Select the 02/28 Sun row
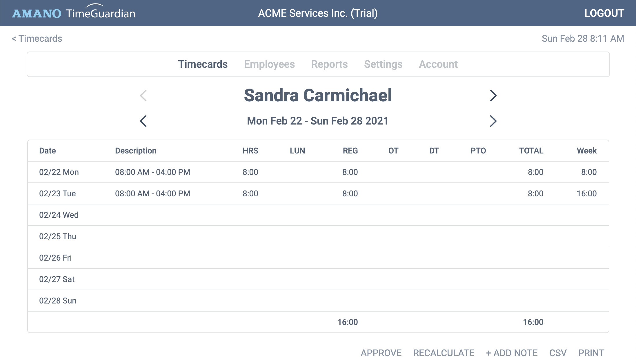The image size is (636, 364). pyautogui.click(x=318, y=301)
